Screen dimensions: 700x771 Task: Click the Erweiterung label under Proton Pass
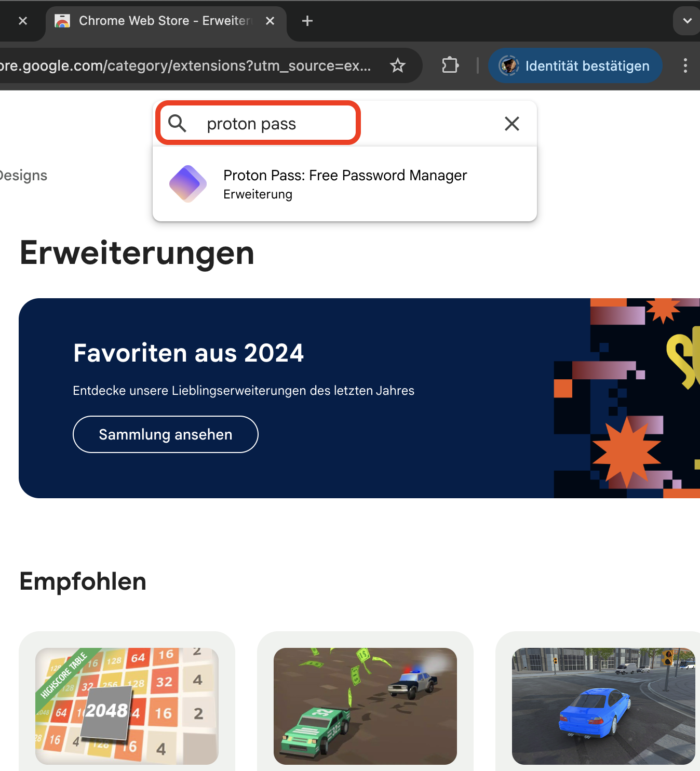(x=258, y=194)
